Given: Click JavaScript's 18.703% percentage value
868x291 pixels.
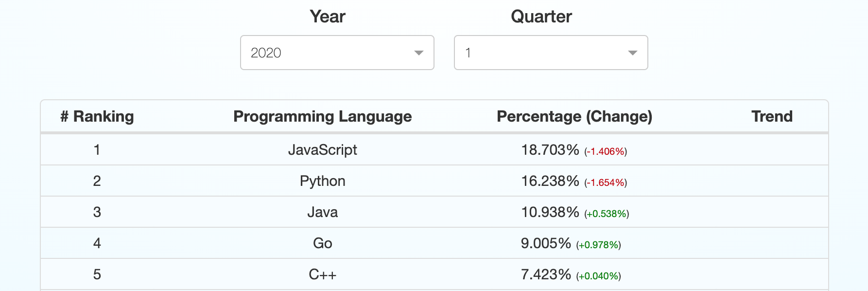Looking at the screenshot, I should 550,150.
